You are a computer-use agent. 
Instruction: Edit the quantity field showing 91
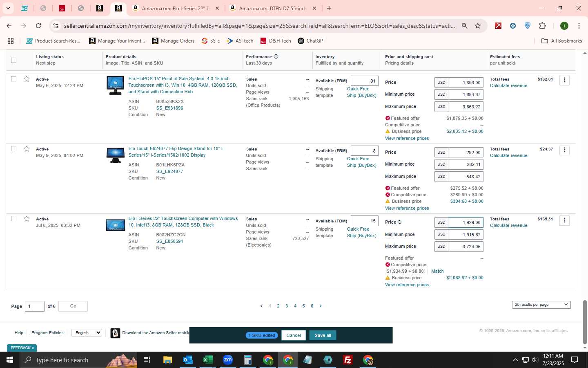coord(365,81)
